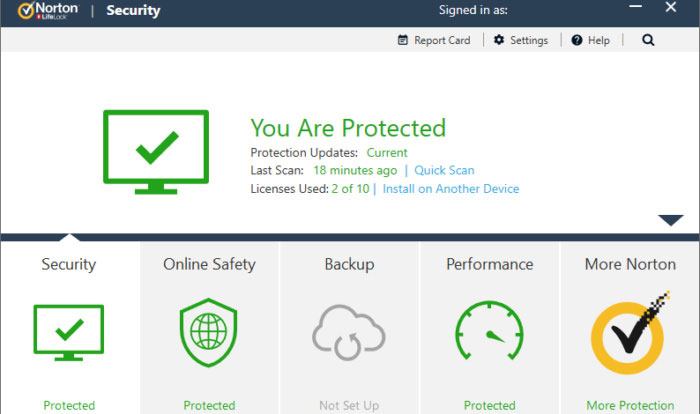The image size is (700, 414).
Task: Open the Help menu
Action: click(x=590, y=40)
